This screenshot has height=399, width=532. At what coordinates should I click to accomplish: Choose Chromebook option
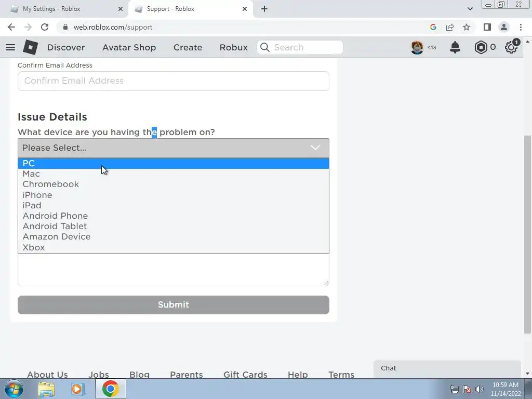tap(174, 184)
